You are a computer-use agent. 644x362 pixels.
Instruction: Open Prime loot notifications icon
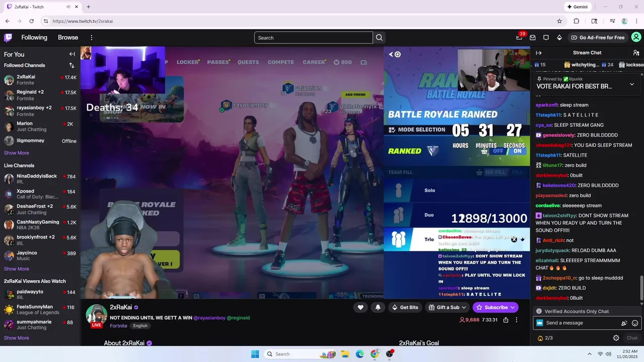pyautogui.click(x=519, y=38)
